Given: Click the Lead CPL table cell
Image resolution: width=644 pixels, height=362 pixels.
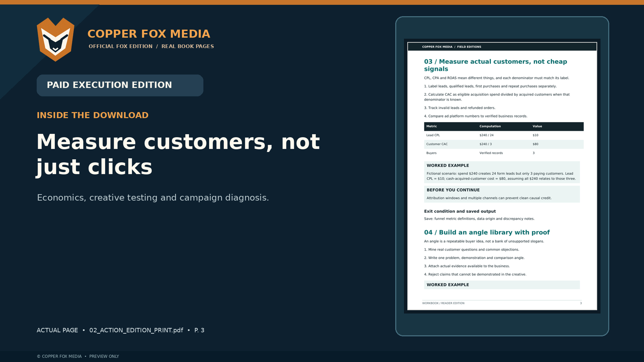Looking at the screenshot, I should [433, 135].
